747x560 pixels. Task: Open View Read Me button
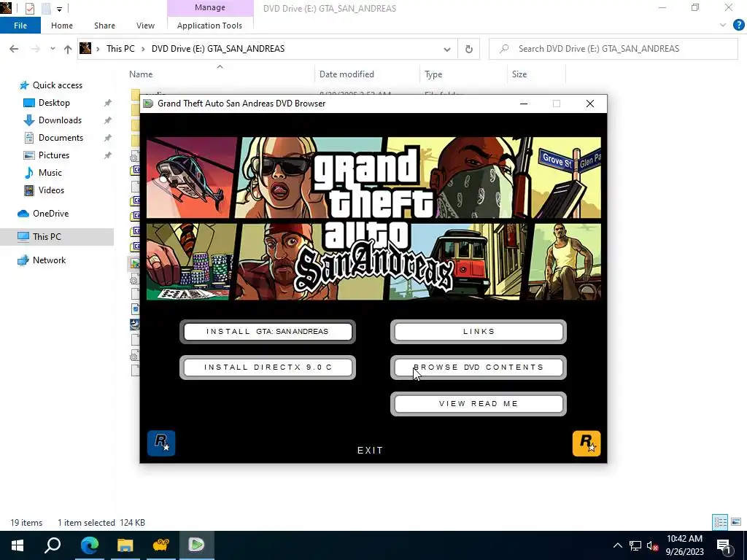[x=479, y=404]
